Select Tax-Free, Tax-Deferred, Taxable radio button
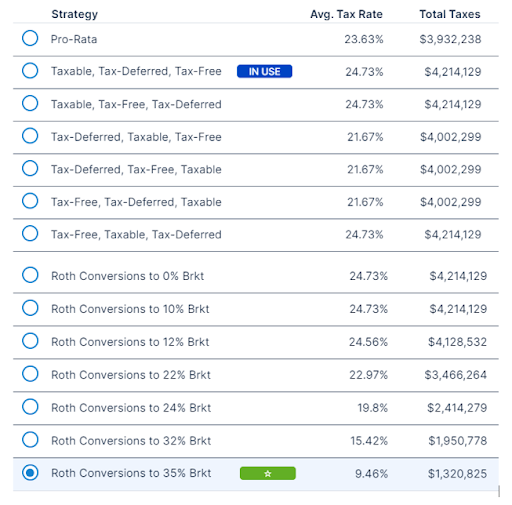Image resolution: width=512 pixels, height=505 pixels. point(30,201)
